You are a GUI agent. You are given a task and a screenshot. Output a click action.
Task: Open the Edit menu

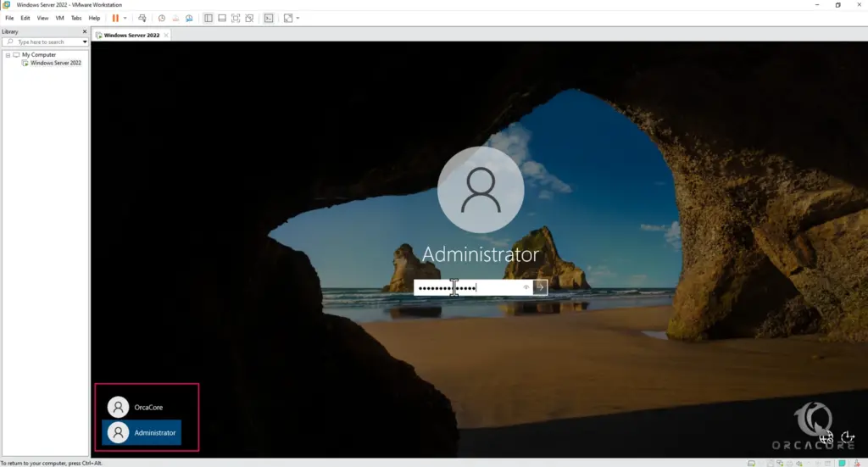coord(25,19)
